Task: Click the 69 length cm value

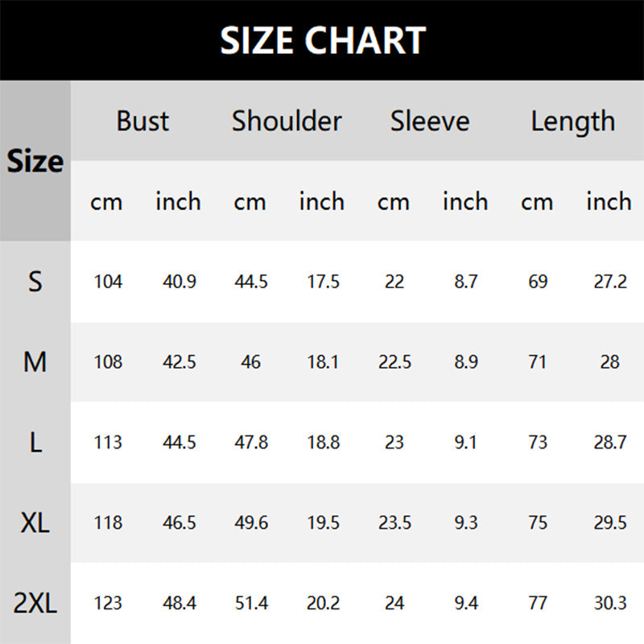Action: coord(538,281)
